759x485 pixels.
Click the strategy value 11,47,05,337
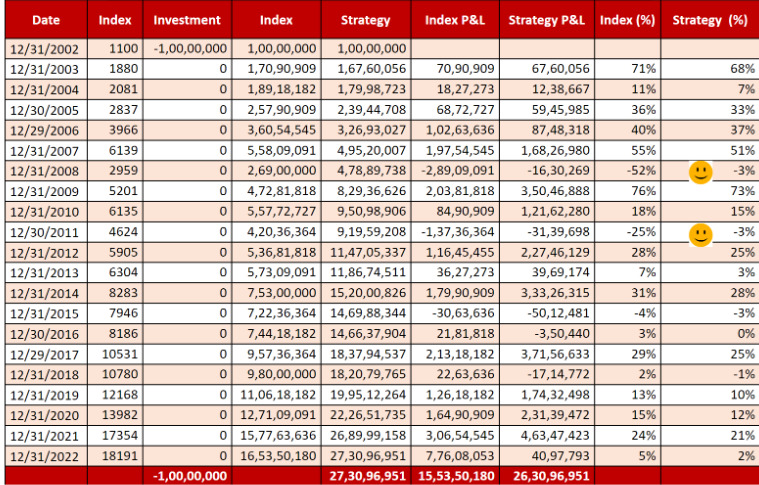point(368,252)
